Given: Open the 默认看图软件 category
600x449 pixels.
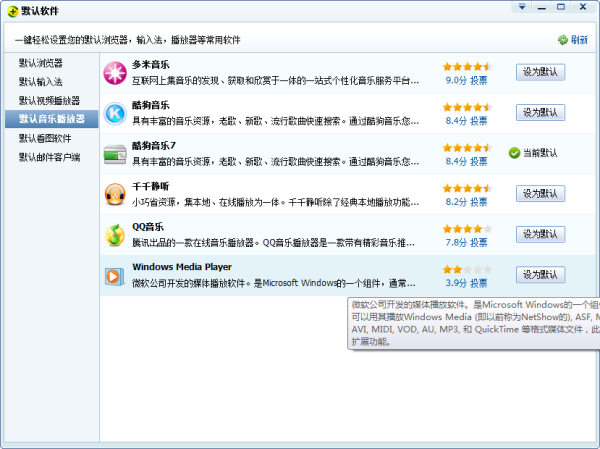Looking at the screenshot, I should [x=45, y=138].
